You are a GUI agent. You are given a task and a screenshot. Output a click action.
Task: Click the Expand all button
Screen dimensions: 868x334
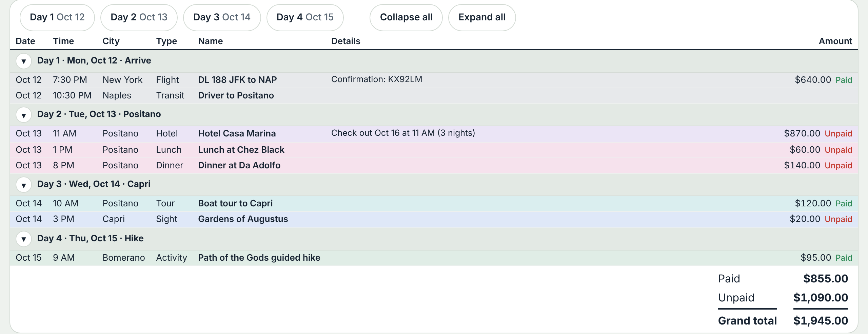pos(482,17)
